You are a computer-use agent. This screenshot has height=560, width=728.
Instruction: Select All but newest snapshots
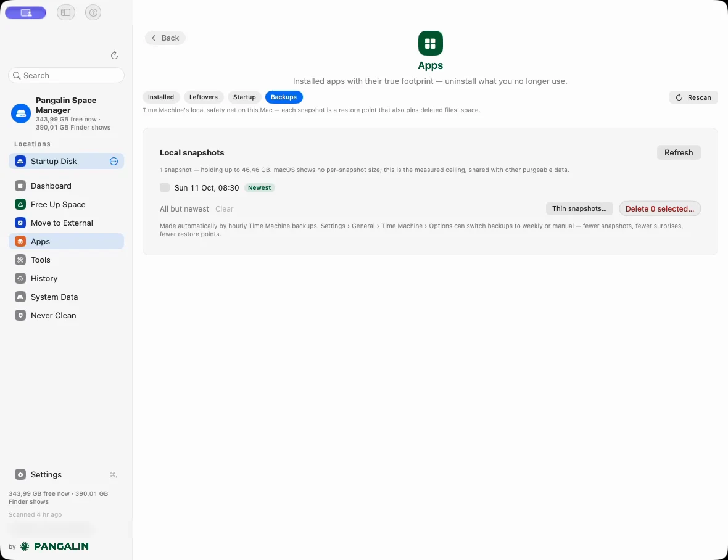click(x=184, y=209)
